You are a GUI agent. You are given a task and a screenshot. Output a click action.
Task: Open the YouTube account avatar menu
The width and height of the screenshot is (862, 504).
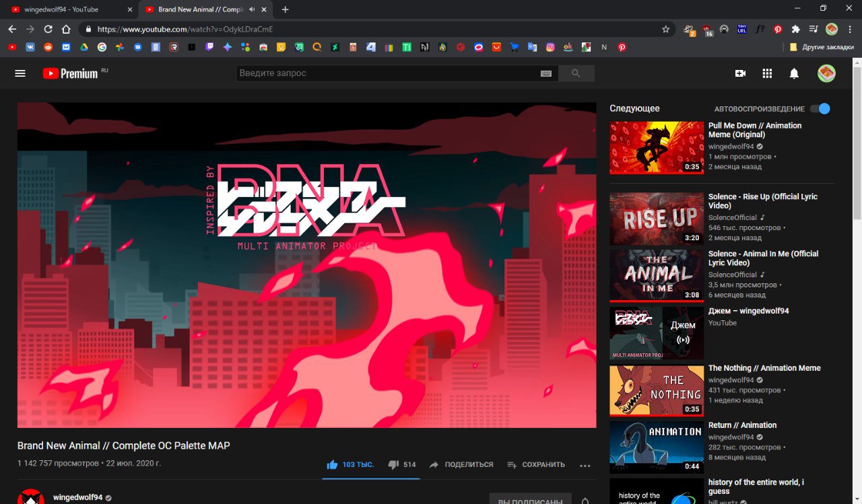[826, 73]
